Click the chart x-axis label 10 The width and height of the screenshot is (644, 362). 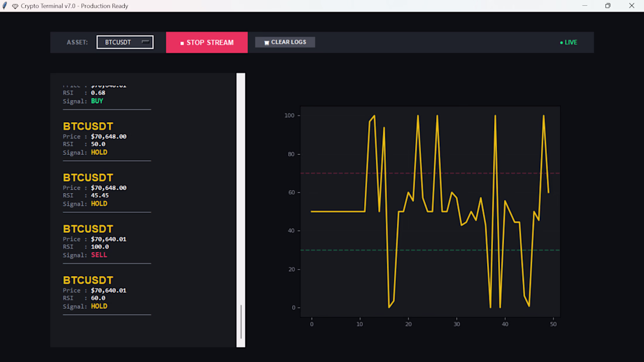[360, 324]
